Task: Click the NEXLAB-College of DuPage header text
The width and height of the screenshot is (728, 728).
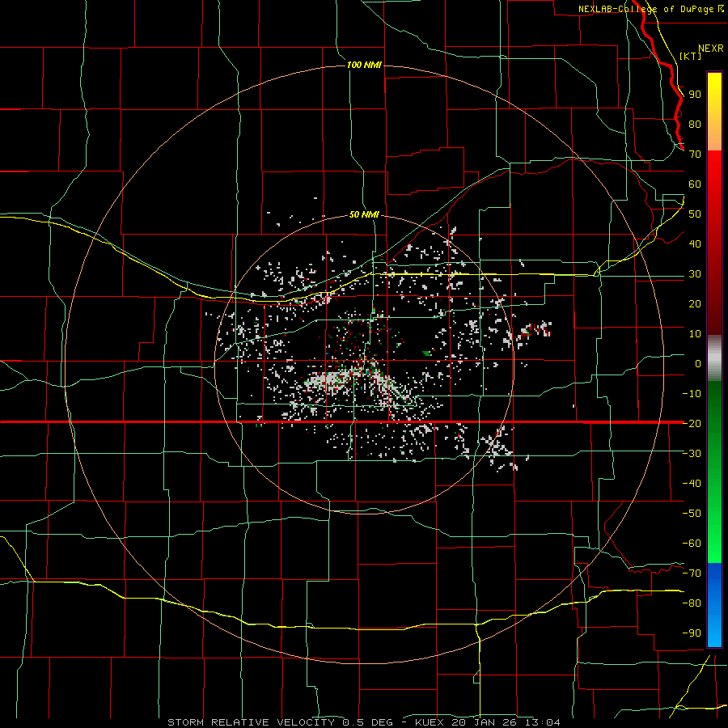Action: [x=645, y=9]
